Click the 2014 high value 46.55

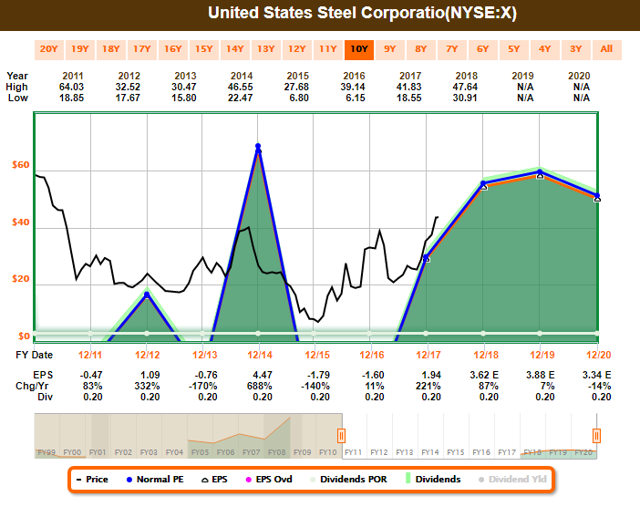240,87
